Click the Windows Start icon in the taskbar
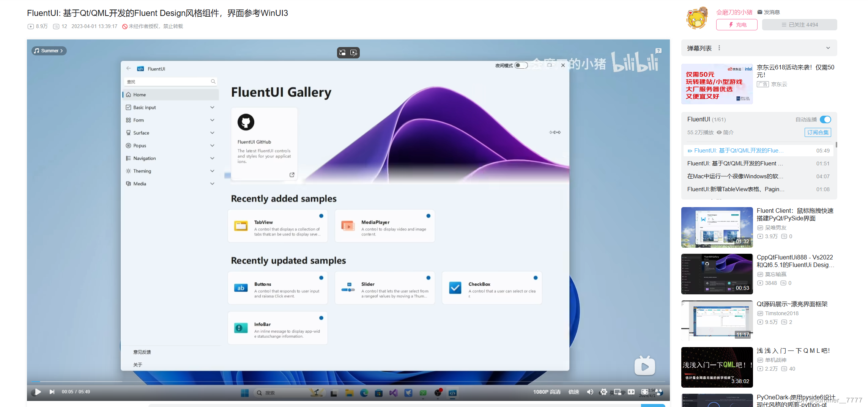 pos(245,393)
